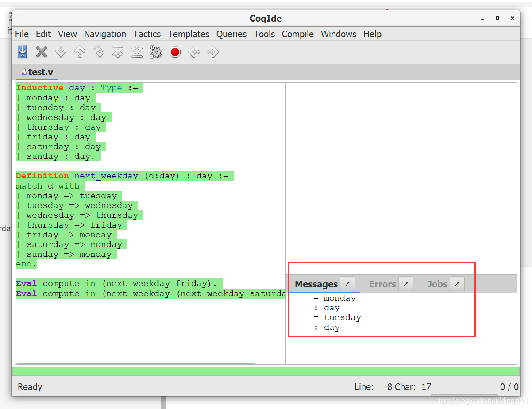
Task: Click the '| sunday : day.' line
Action: coord(56,156)
